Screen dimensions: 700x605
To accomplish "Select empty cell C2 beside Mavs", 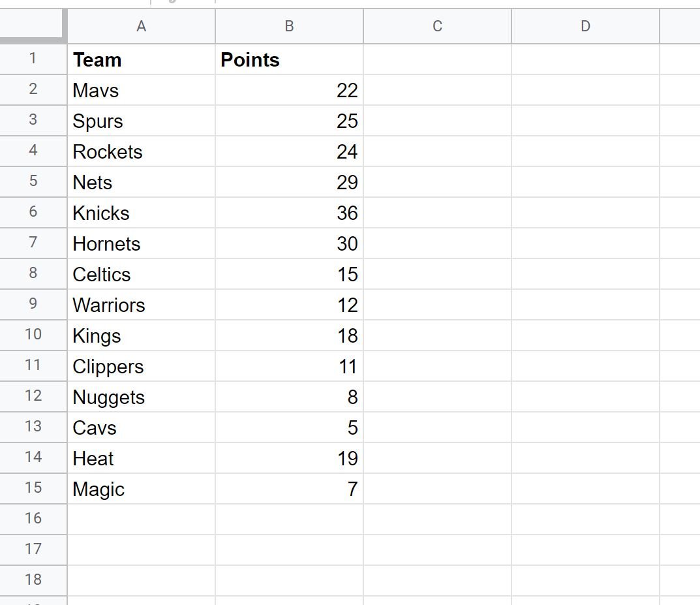I will (438, 90).
